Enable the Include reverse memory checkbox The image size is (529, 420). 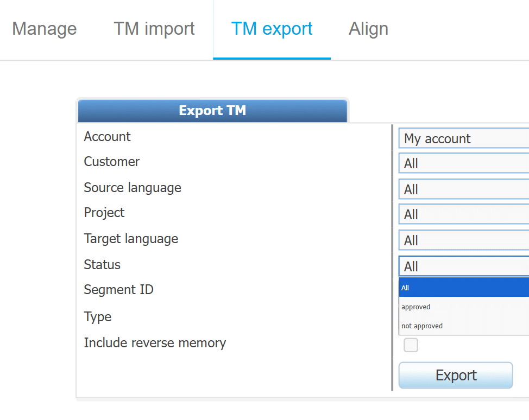pos(411,345)
